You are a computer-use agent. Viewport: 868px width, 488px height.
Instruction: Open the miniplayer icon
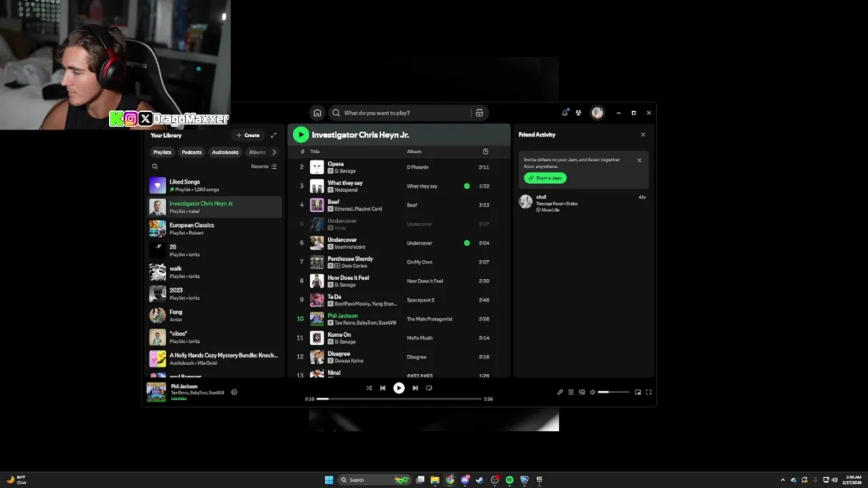pos(637,392)
